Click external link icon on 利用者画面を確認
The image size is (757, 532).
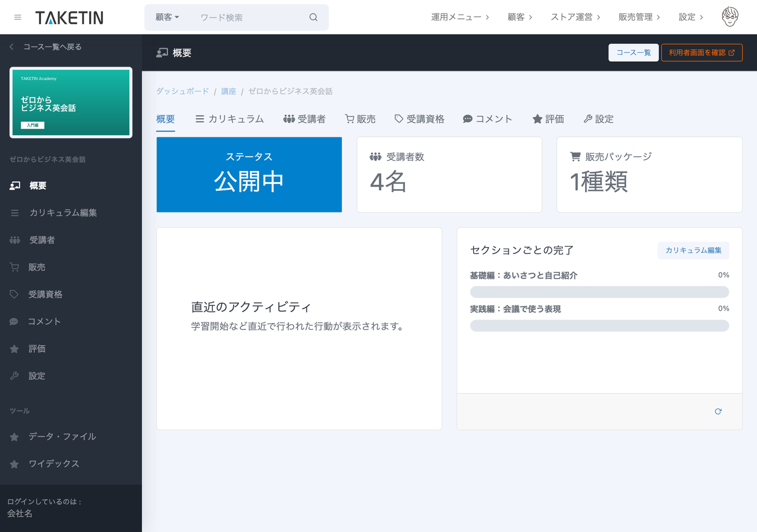[x=732, y=52]
